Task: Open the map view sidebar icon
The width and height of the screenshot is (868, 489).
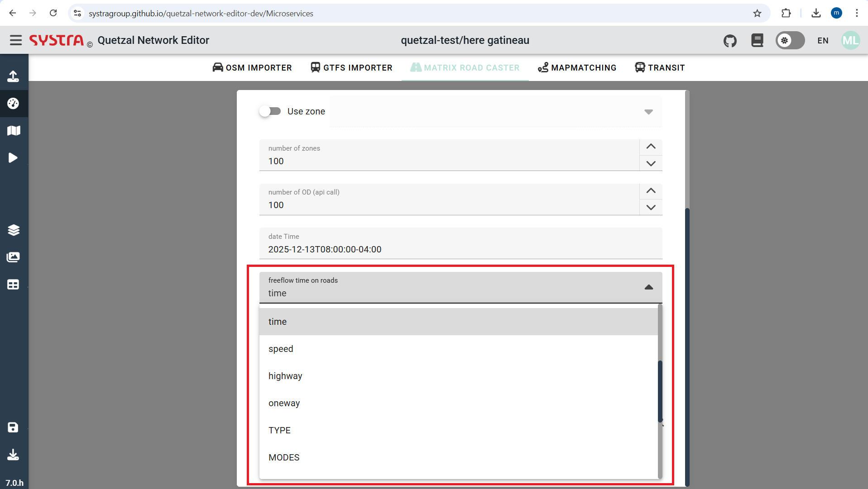Action: coord(14,131)
